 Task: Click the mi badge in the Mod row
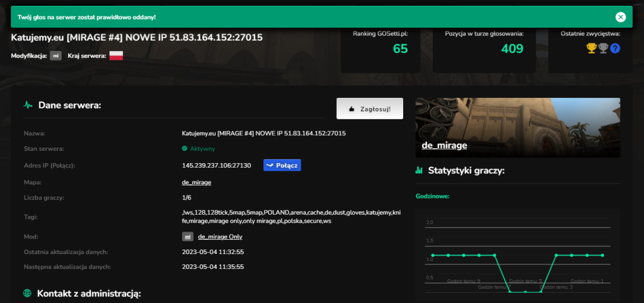point(187,237)
